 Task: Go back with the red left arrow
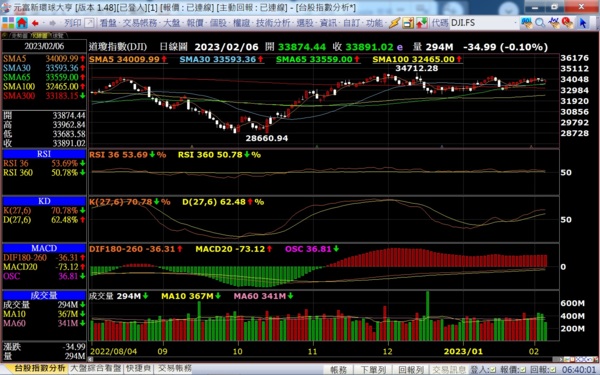(35, 23)
